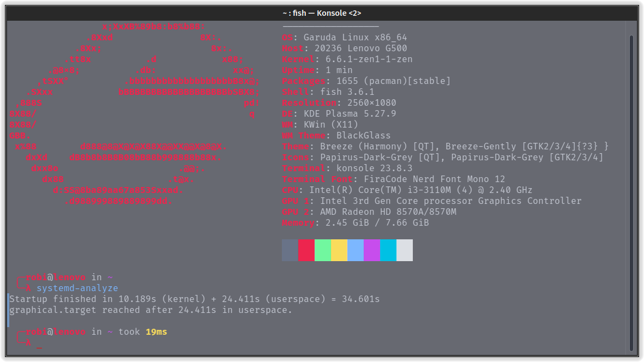Click the CPU info line

pyautogui.click(x=407, y=190)
